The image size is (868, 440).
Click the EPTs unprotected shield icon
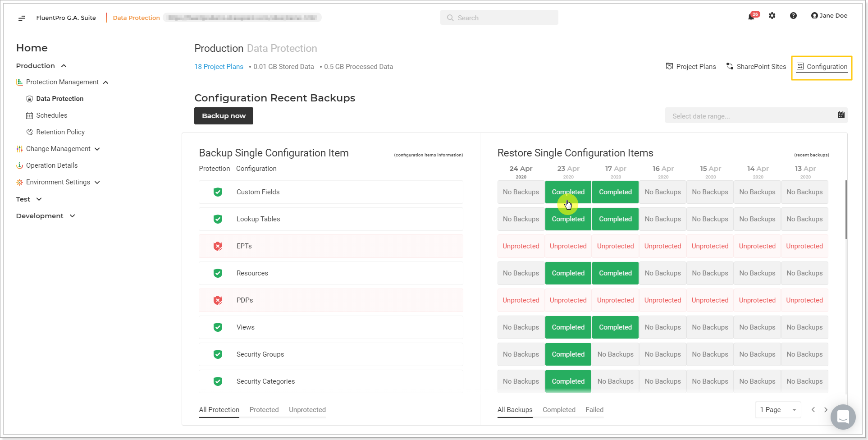pyautogui.click(x=218, y=246)
